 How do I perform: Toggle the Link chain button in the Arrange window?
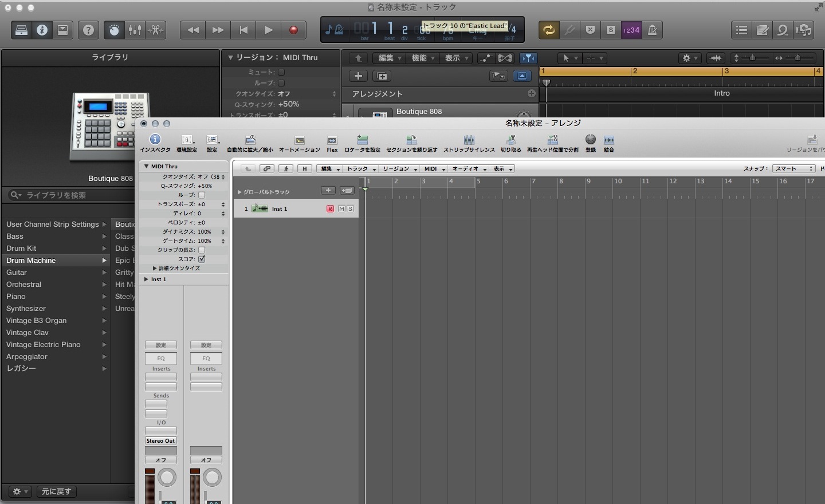pos(267,169)
